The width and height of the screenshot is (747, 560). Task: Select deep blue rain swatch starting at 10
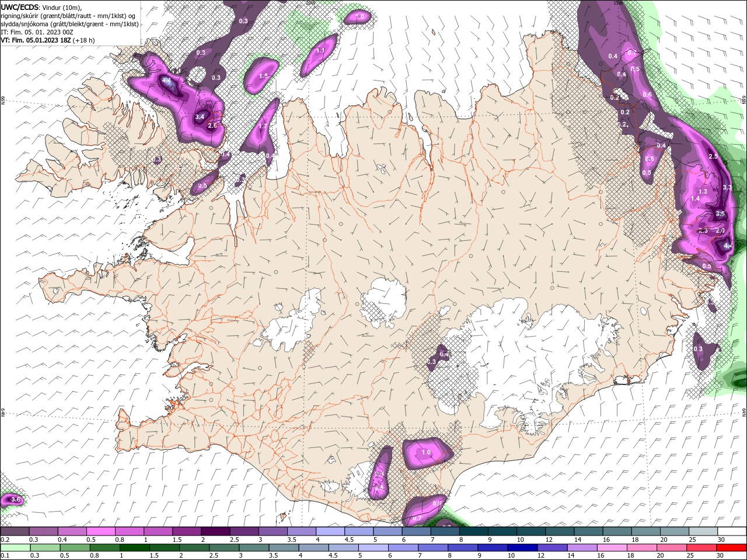pyautogui.click(x=522, y=548)
